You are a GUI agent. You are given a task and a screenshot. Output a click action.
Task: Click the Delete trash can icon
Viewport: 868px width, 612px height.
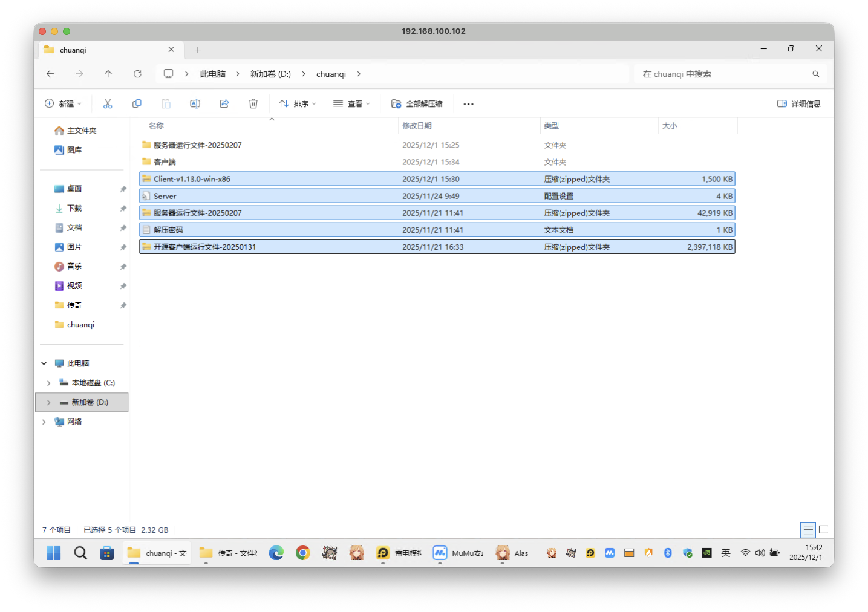(x=253, y=104)
